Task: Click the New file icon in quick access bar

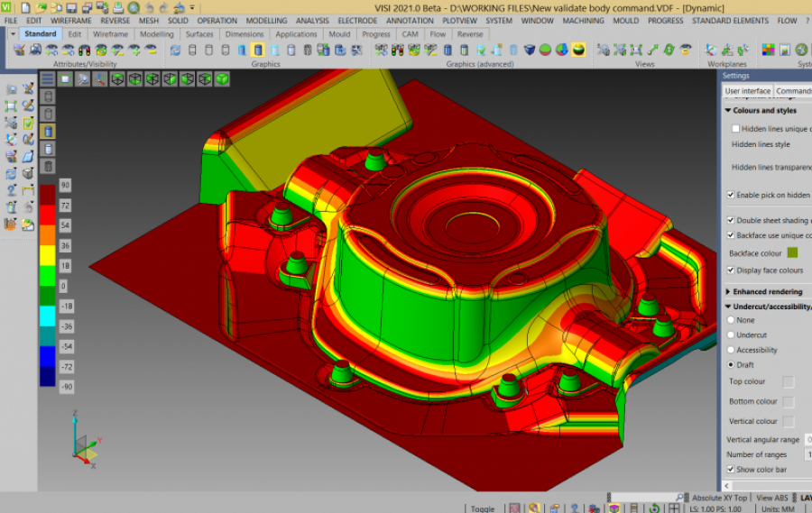Action: tap(25, 8)
